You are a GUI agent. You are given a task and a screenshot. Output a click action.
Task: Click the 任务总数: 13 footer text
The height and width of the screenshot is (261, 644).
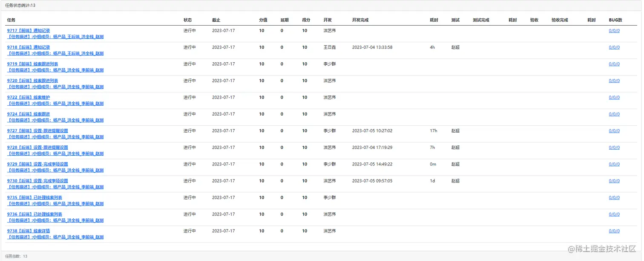click(16, 256)
